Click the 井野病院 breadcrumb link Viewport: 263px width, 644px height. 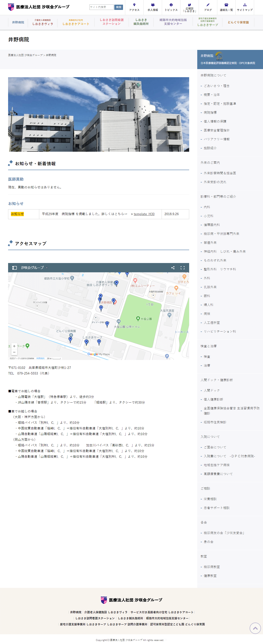[51, 55]
